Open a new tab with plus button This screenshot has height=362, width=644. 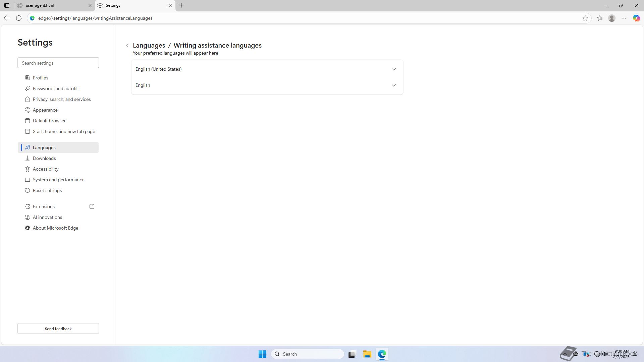[181, 5]
